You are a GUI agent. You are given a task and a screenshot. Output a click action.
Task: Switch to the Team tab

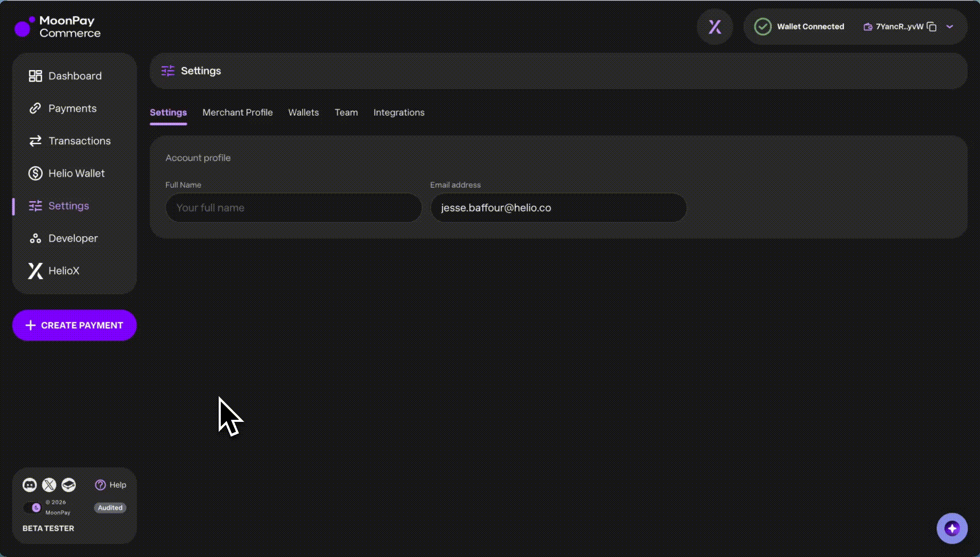pyautogui.click(x=346, y=112)
